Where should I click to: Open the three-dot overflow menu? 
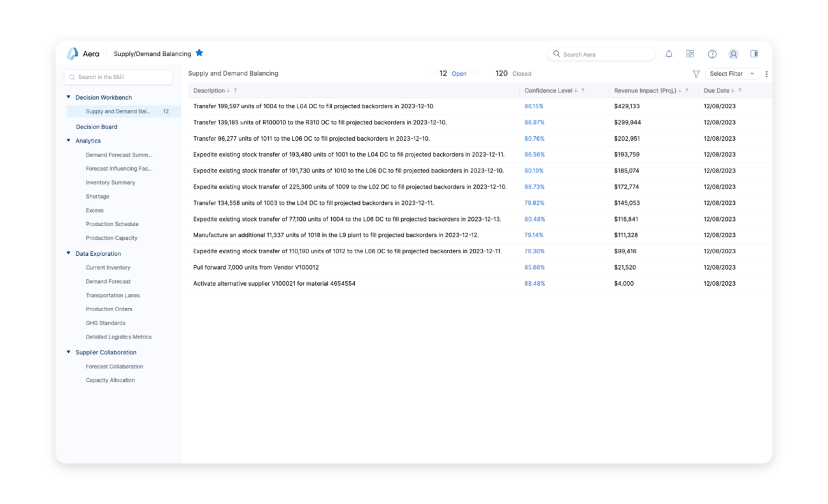coord(766,74)
